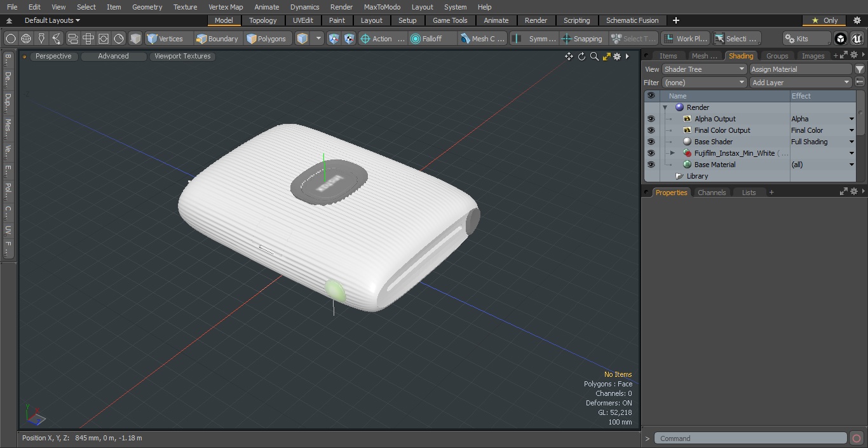Viewport: 868px width, 448px height.
Task: Collapse the Render tree item
Action: [x=665, y=107]
